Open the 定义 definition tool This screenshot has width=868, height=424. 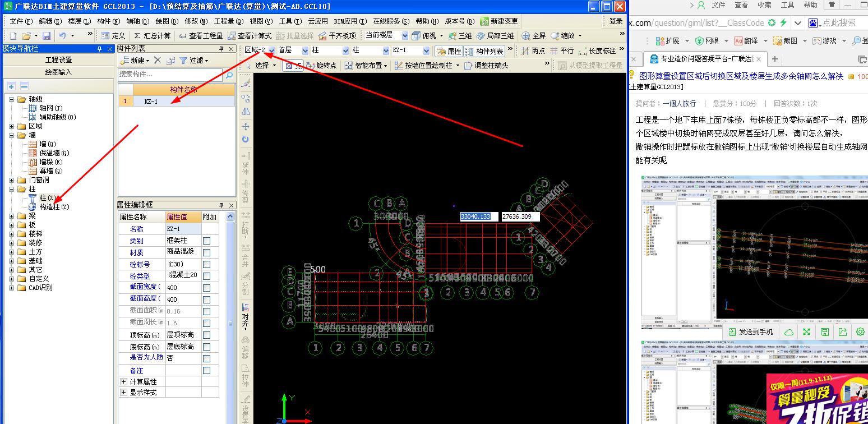(x=113, y=35)
